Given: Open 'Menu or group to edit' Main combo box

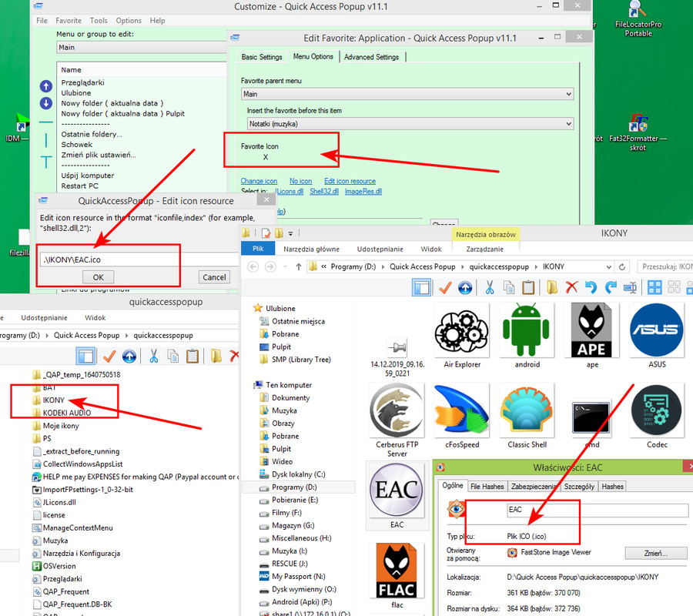Looking at the screenshot, I should 142,47.
